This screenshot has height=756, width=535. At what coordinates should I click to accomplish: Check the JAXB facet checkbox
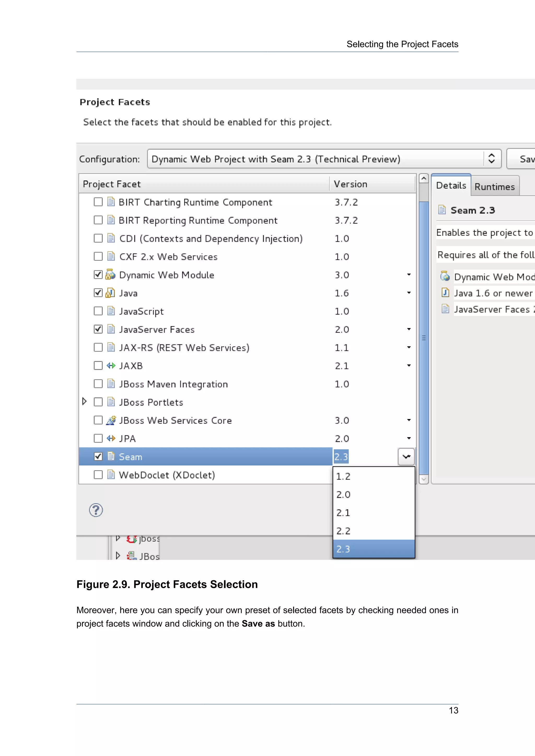click(x=98, y=365)
